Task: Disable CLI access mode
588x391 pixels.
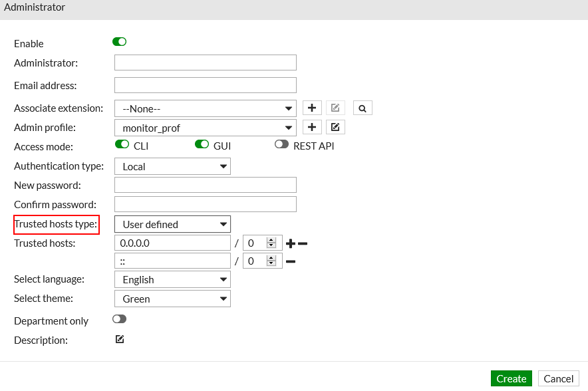Action: [122, 144]
